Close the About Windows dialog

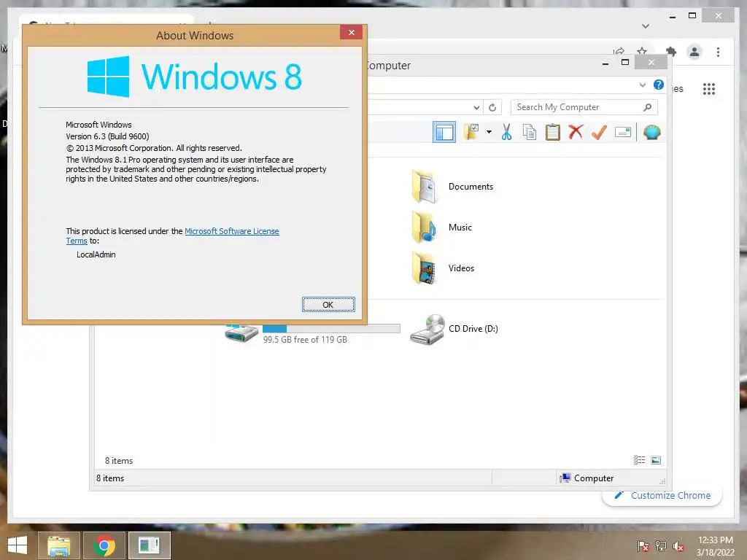tap(351, 32)
